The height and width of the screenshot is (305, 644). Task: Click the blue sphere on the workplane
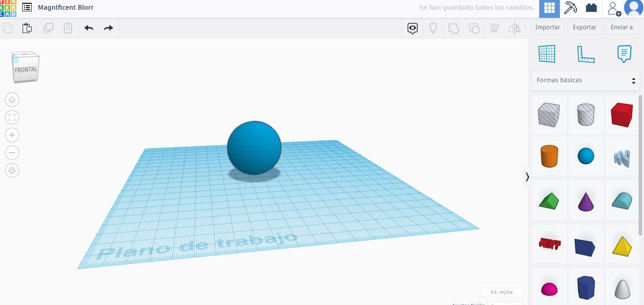254,148
